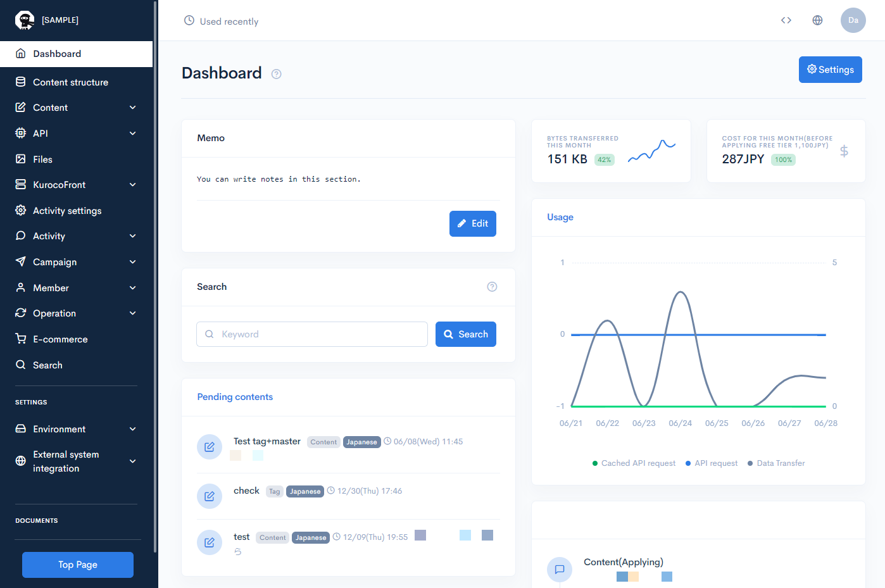The width and height of the screenshot is (885, 588).
Task: Expand the Operation submenu chevron
Action: tap(133, 313)
